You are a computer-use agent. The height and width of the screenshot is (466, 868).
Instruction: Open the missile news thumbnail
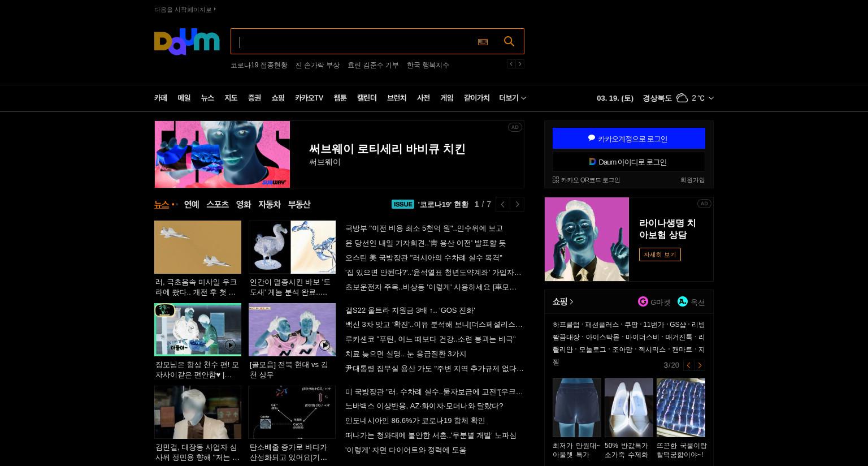pyautogui.click(x=198, y=247)
